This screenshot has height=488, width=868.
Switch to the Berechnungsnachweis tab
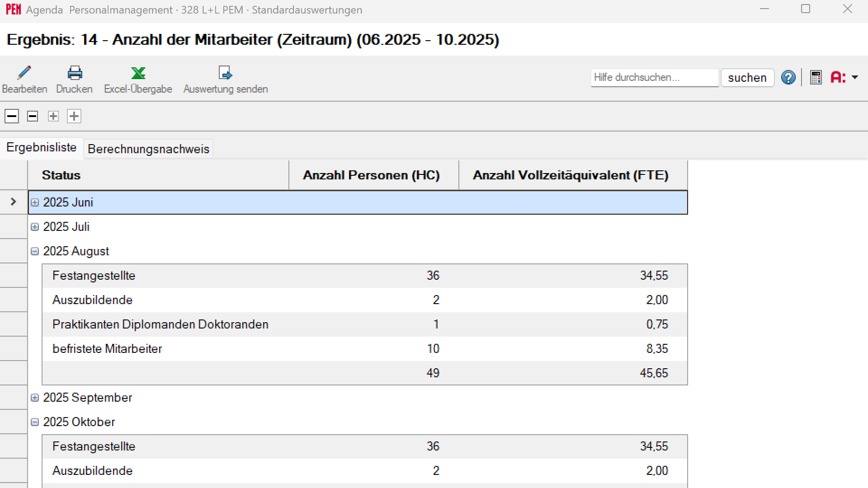tap(148, 149)
